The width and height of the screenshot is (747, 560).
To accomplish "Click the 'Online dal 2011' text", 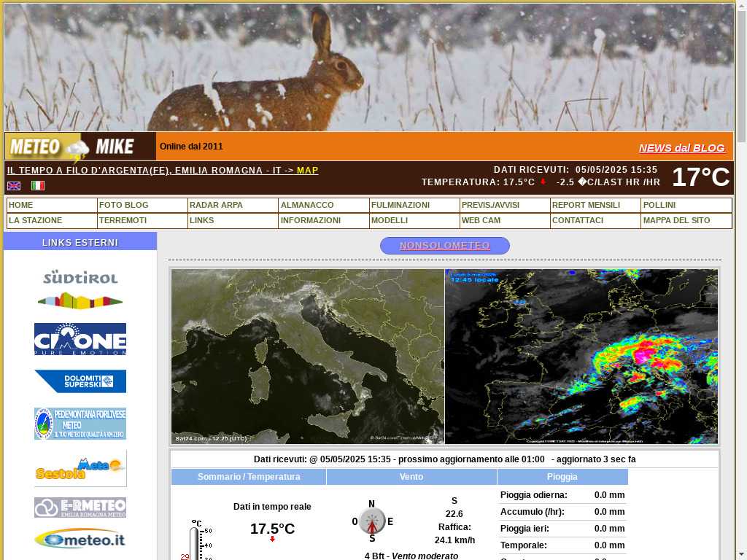I will point(191,147).
